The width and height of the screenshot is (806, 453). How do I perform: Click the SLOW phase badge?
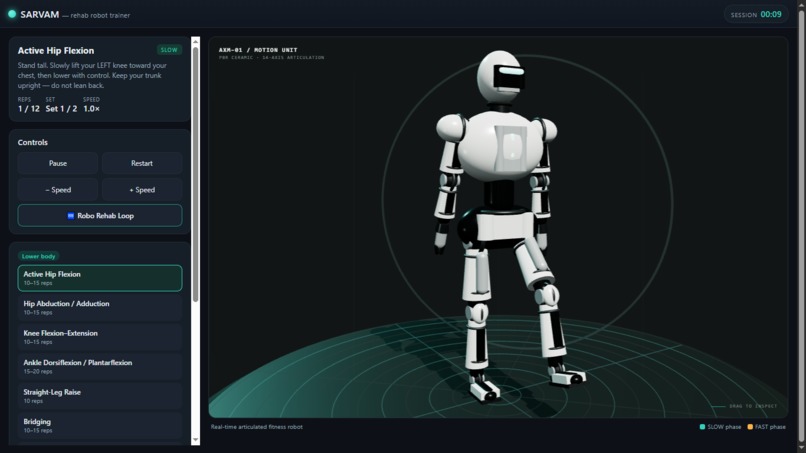point(169,50)
